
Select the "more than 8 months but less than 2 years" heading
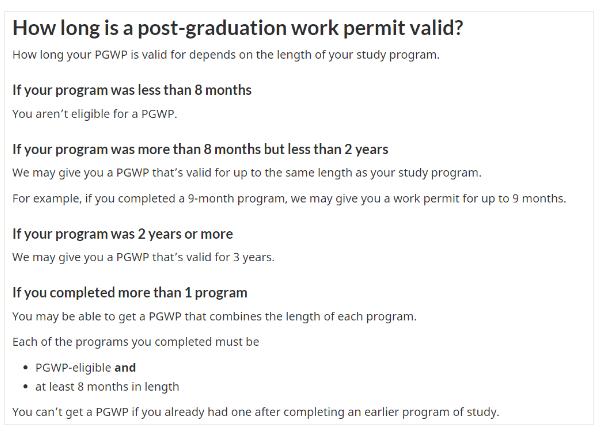pyautogui.click(x=200, y=149)
